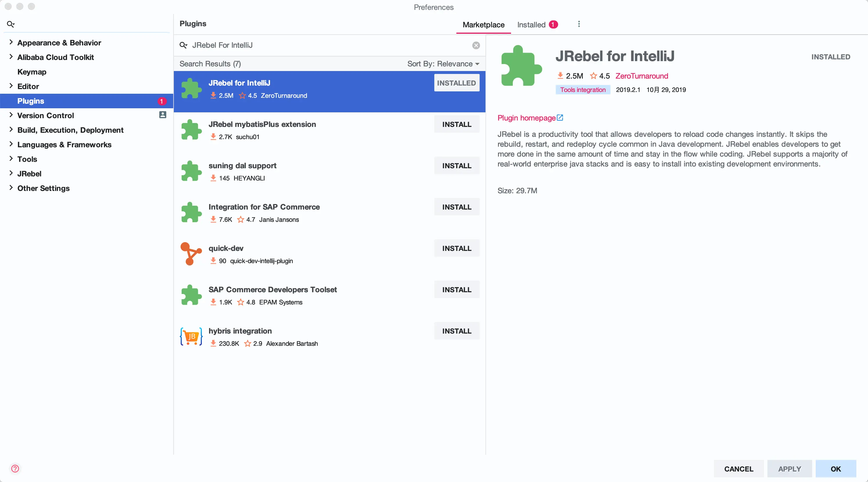Clear the plugin search field
This screenshot has height=482, width=868.
(x=476, y=45)
